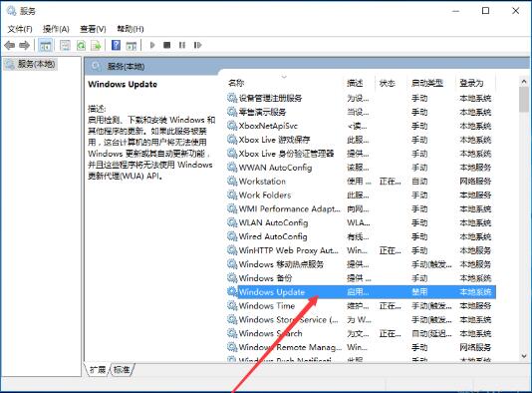Screen dimensions: 532x393
Task: Select WinHTTP Web Proxy Auto service
Action: [x=361, y=250]
